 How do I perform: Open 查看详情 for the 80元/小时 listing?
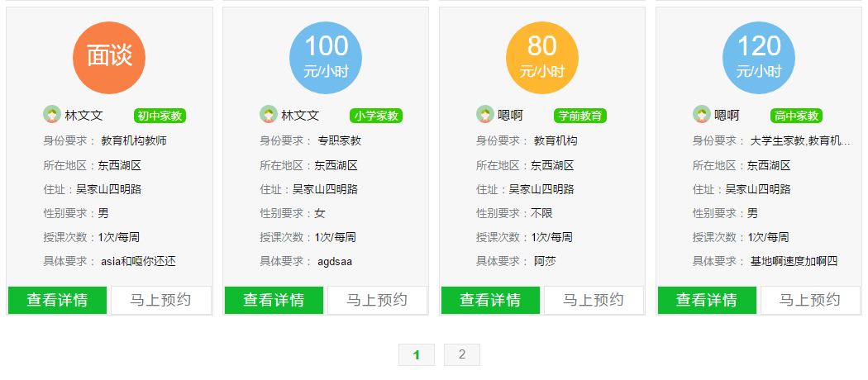coord(491,300)
